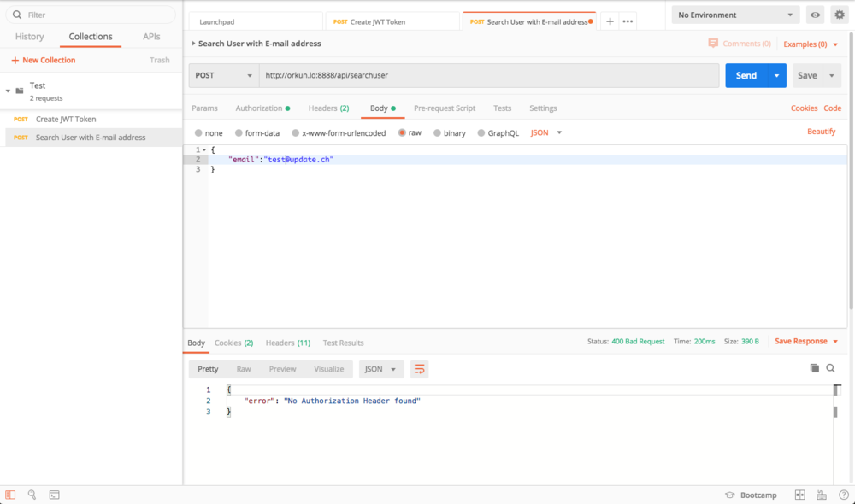Viewport: 855px width, 504px height.
Task: Choose the GraphQL body radio button
Action: coord(481,133)
